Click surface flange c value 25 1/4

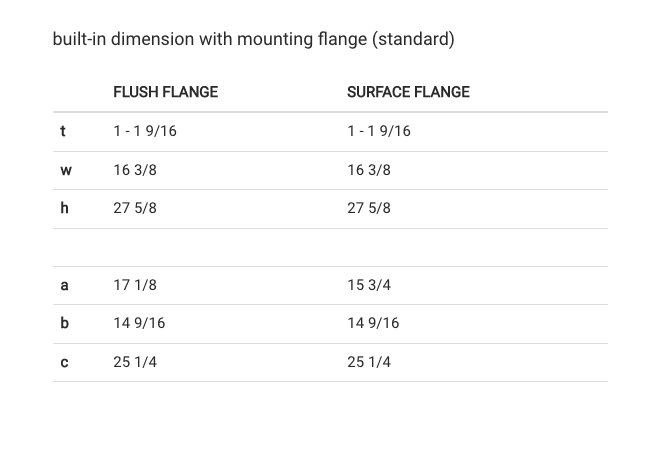point(369,362)
